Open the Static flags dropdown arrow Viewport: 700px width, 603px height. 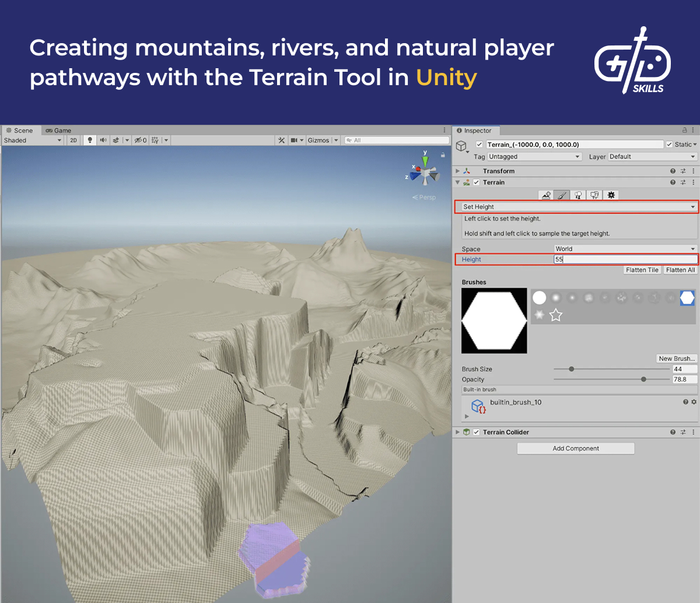point(695,145)
